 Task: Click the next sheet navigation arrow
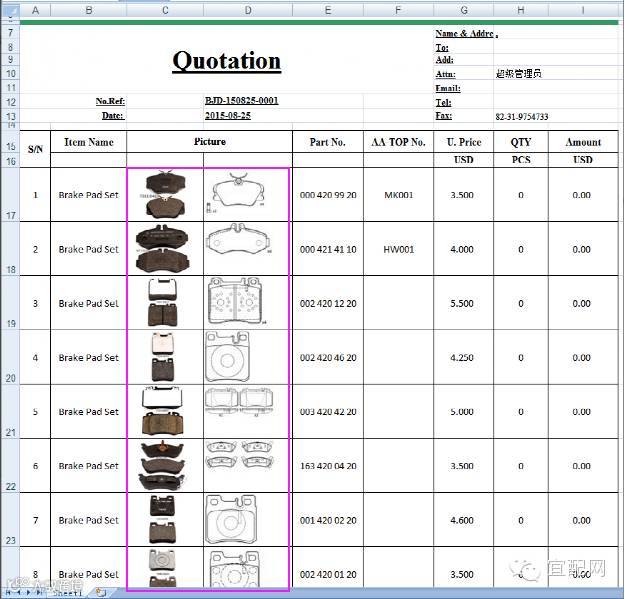(x=28, y=593)
